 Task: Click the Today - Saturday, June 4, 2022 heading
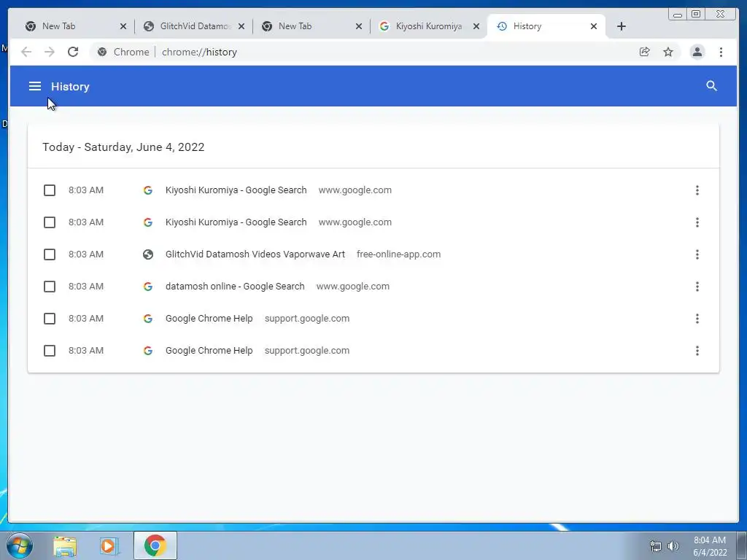point(123,147)
